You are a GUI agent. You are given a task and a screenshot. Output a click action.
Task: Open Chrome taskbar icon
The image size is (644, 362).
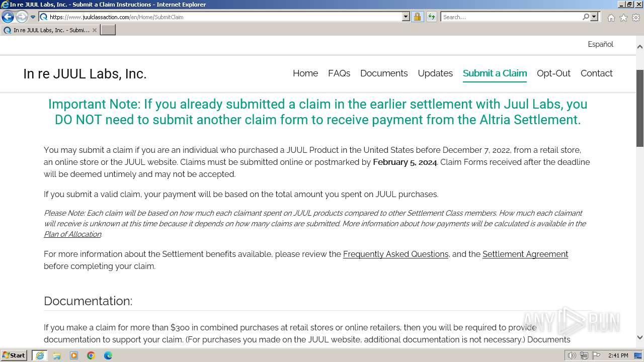point(91,355)
